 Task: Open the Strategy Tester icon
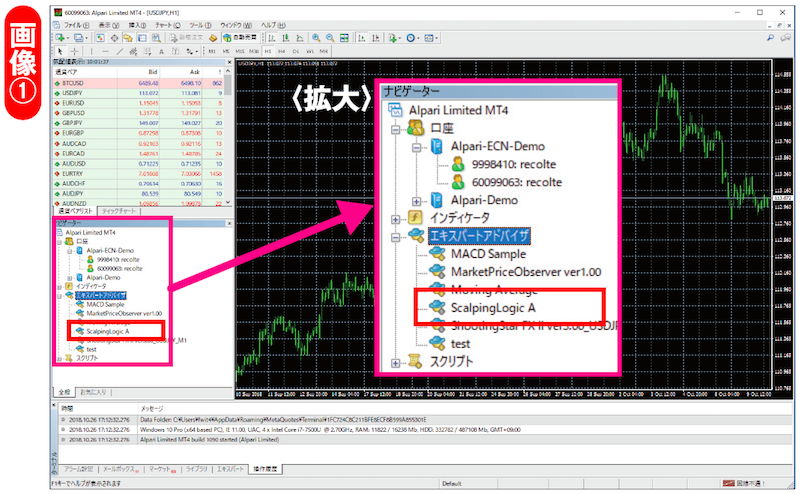[x=156, y=38]
